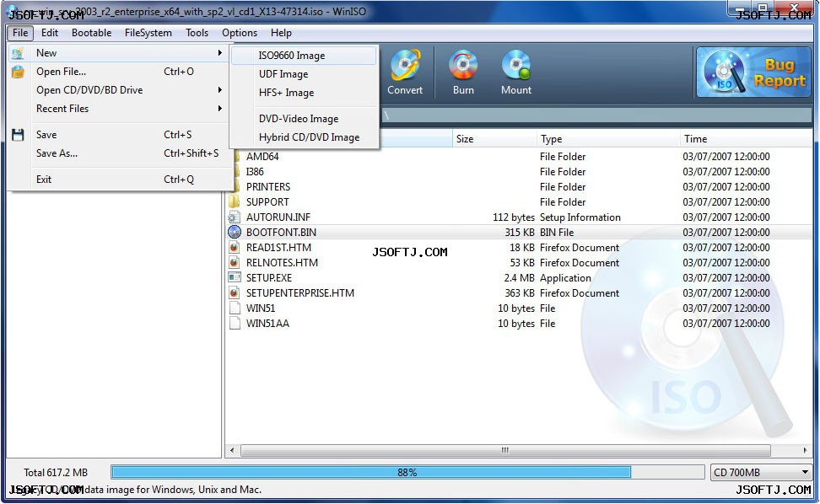Choose ISO9660 Image from the submenu
Screen dimensions: 820x504
(304, 56)
